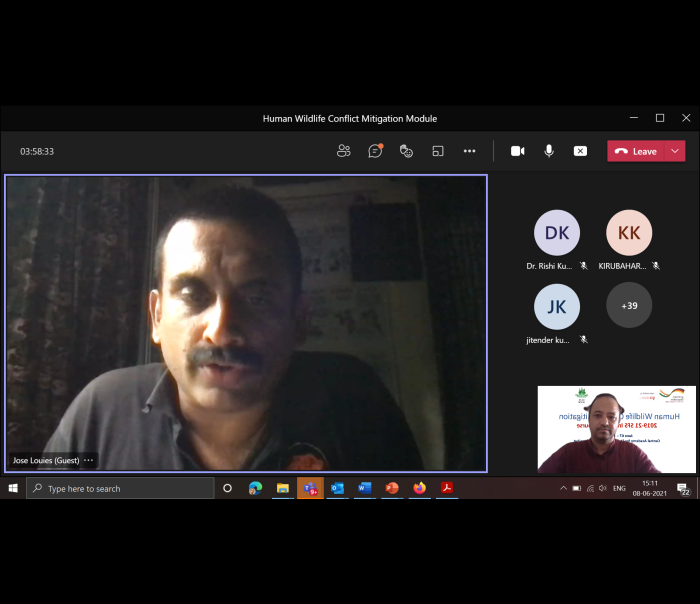
Task: Open Microsoft Teams from the taskbar
Action: click(310, 488)
